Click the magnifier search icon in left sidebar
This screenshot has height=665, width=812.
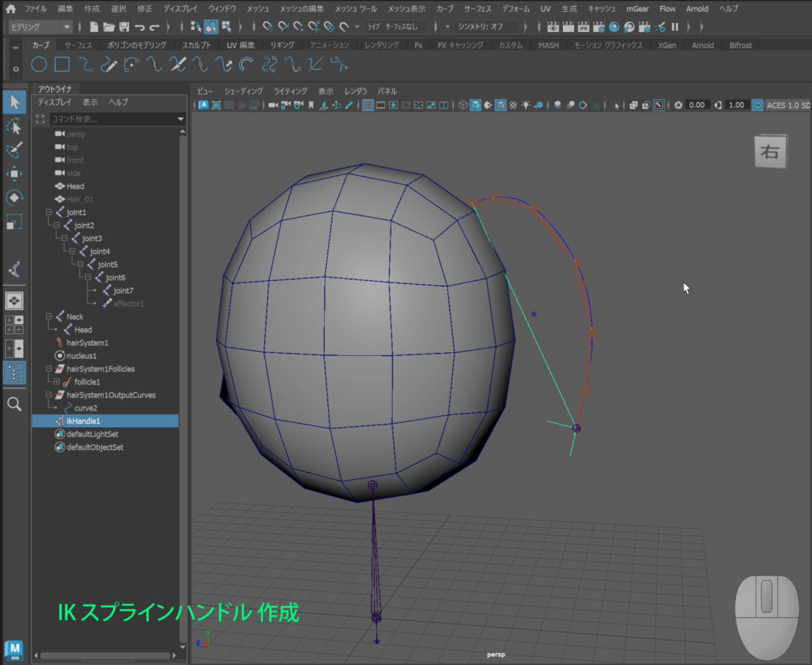click(14, 404)
